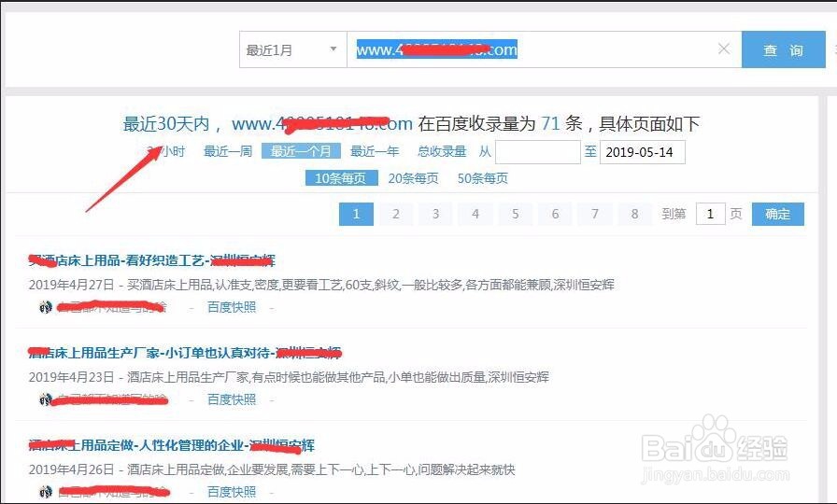Clear the URL field with the X icon
837x504 pixels.
point(724,49)
